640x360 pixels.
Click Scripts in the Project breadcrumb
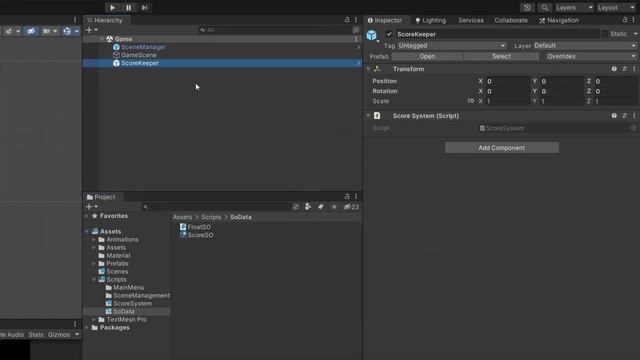click(211, 217)
